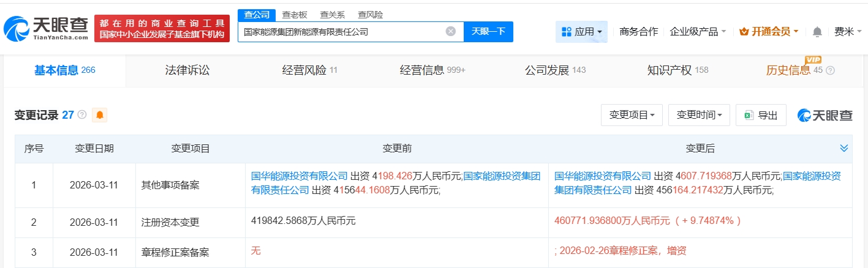Screen dimensions: 868x268
Task: Click the notification bell in top bar
Action: click(817, 32)
